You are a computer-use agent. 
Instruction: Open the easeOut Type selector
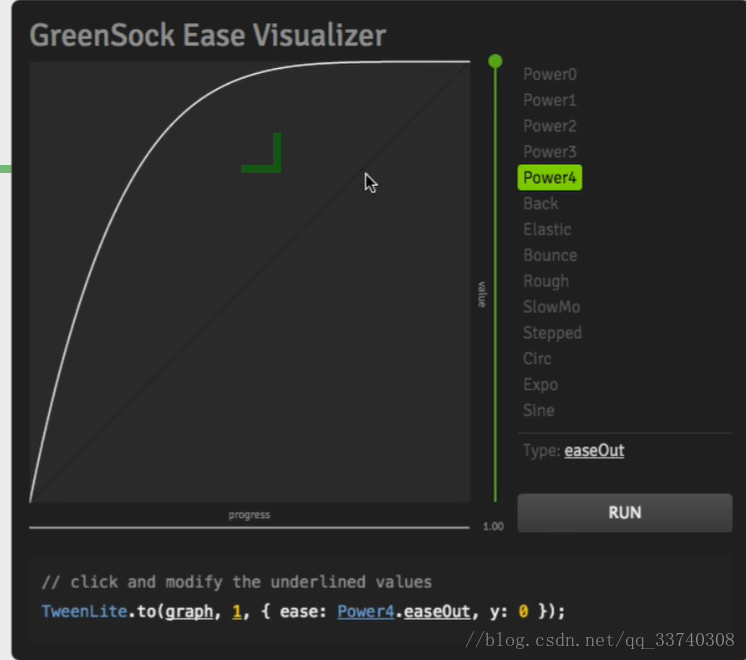coord(594,451)
